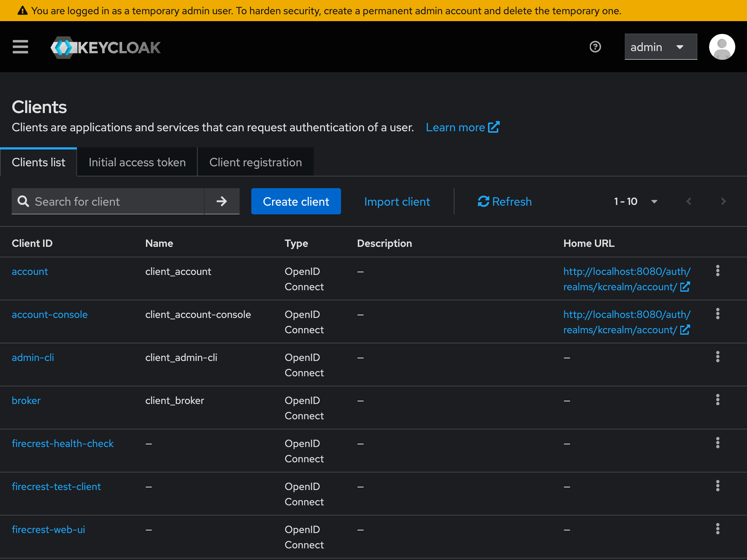Click the temporary admin warning banner
This screenshot has width=747, height=560.
(x=373, y=11)
